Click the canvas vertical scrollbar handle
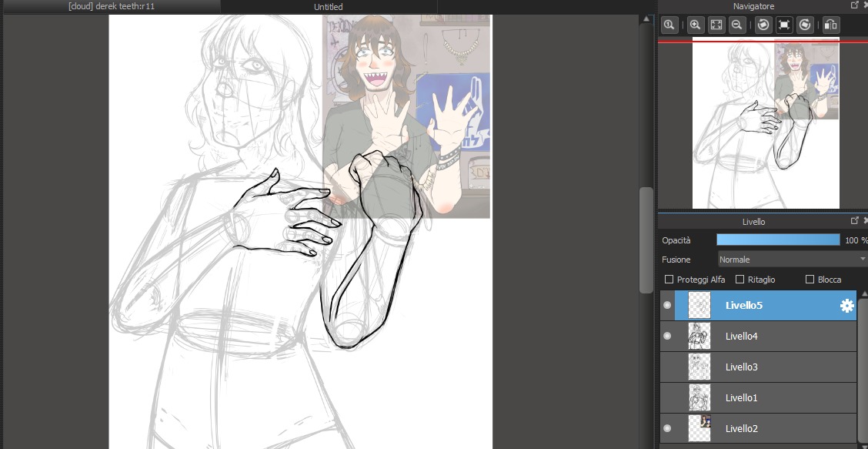Viewport: 868px width, 449px height. pyautogui.click(x=646, y=240)
